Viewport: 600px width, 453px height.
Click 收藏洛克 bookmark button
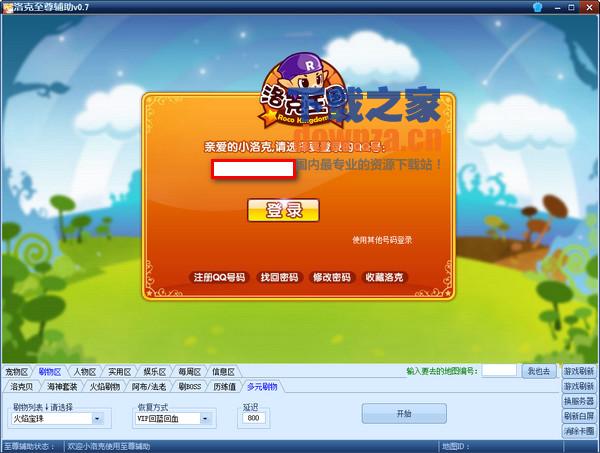coord(385,277)
